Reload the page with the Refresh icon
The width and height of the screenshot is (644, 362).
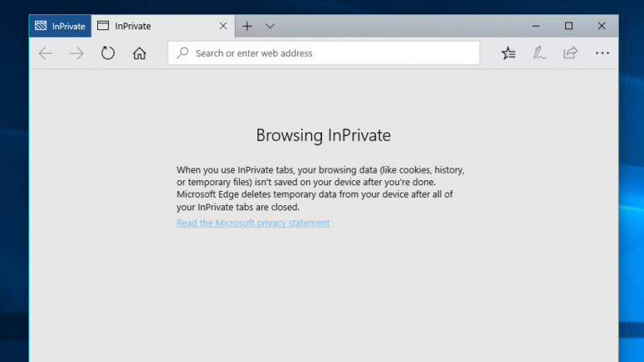(108, 53)
